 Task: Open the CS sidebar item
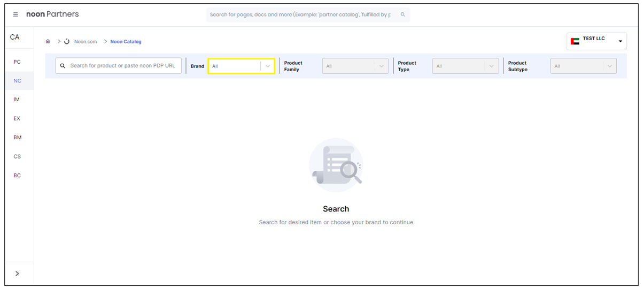point(17,156)
